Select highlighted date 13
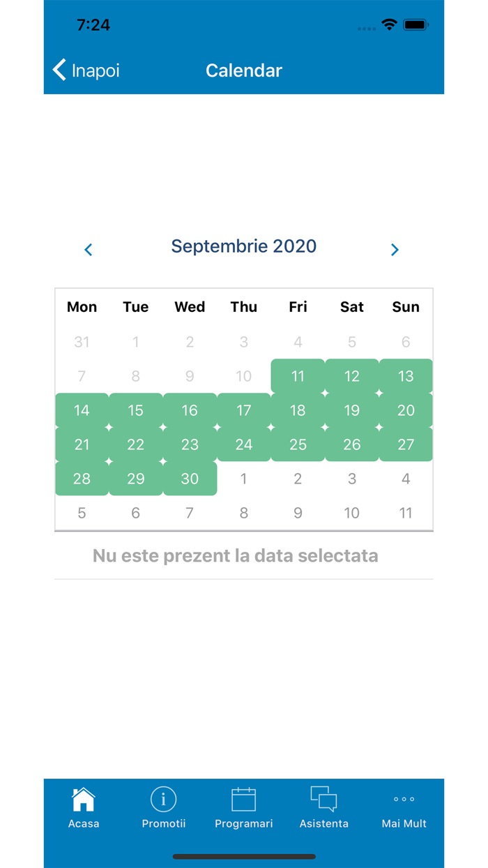Image resolution: width=488 pixels, height=868 pixels. pyautogui.click(x=406, y=376)
